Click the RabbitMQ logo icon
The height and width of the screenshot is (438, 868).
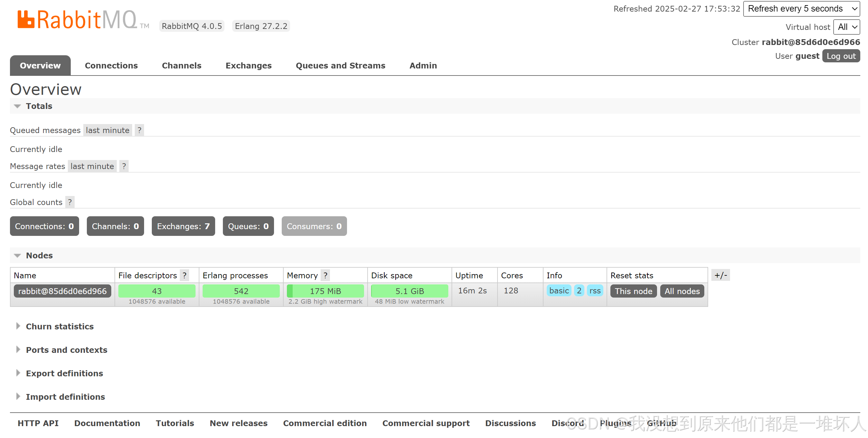tap(26, 19)
